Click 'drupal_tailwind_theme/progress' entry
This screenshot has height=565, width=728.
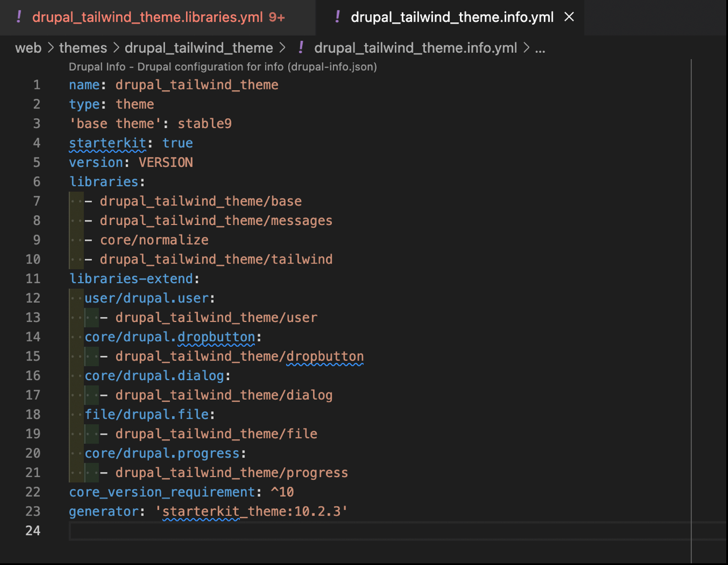(x=232, y=473)
